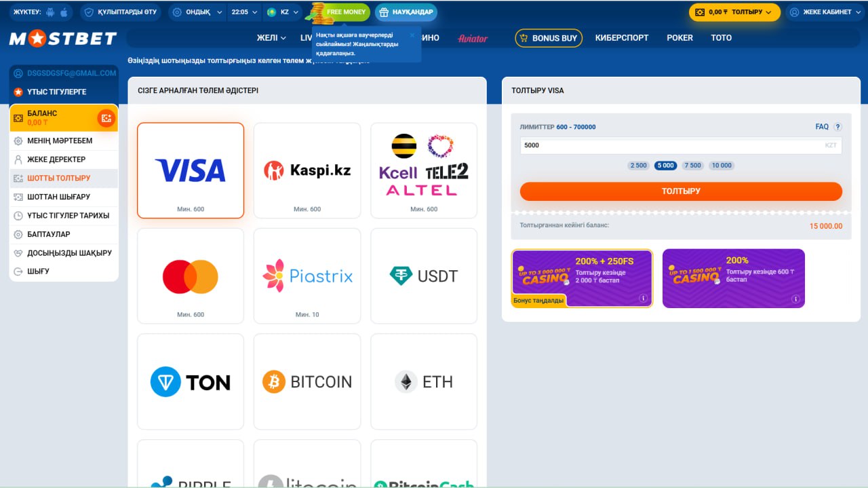Click the info icon on the 200% casino bonus
868x488 pixels.
click(x=795, y=298)
